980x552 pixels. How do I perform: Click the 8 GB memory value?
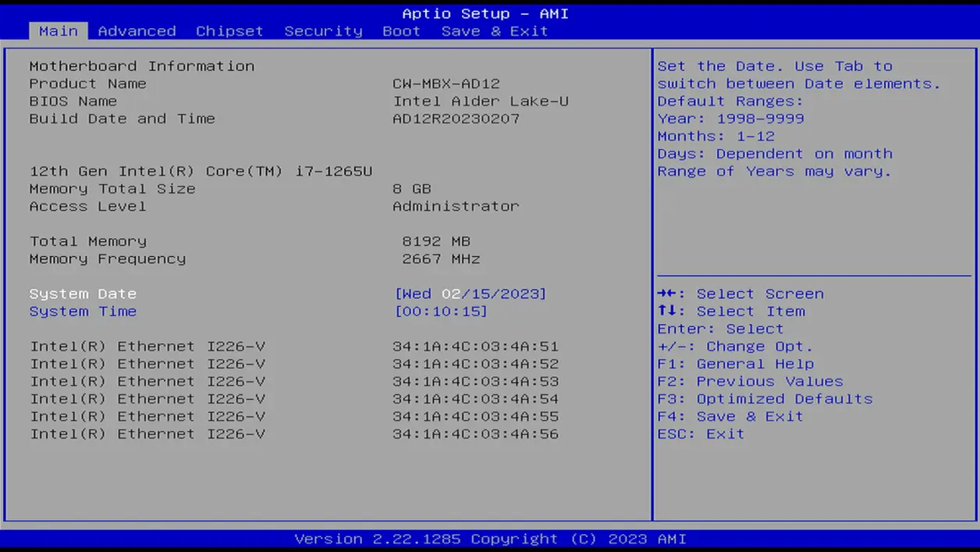tap(412, 189)
